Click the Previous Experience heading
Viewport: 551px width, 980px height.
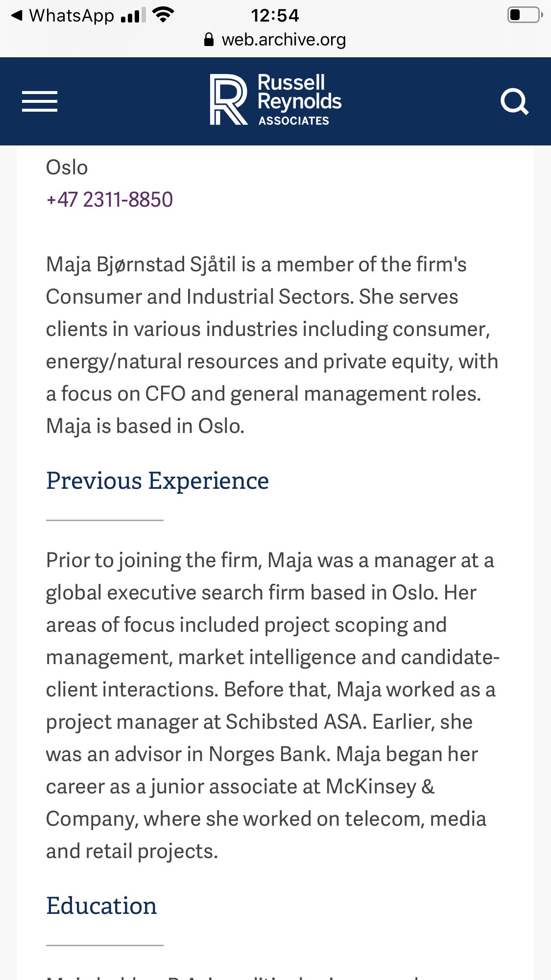(157, 480)
